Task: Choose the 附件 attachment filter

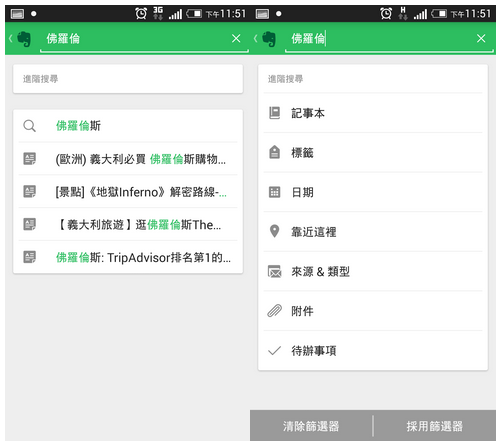Action: 373,311
